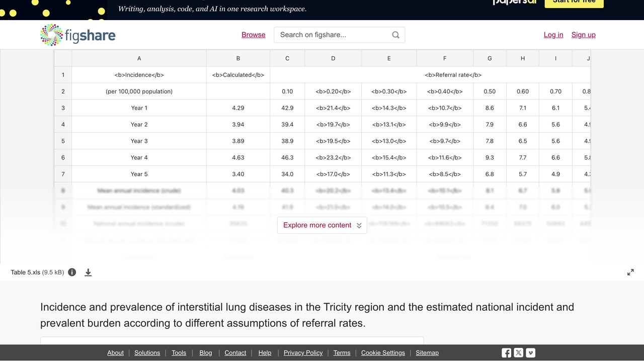Click the '(per 100,000 population)' cell
The image size is (644, 362).
point(139,92)
